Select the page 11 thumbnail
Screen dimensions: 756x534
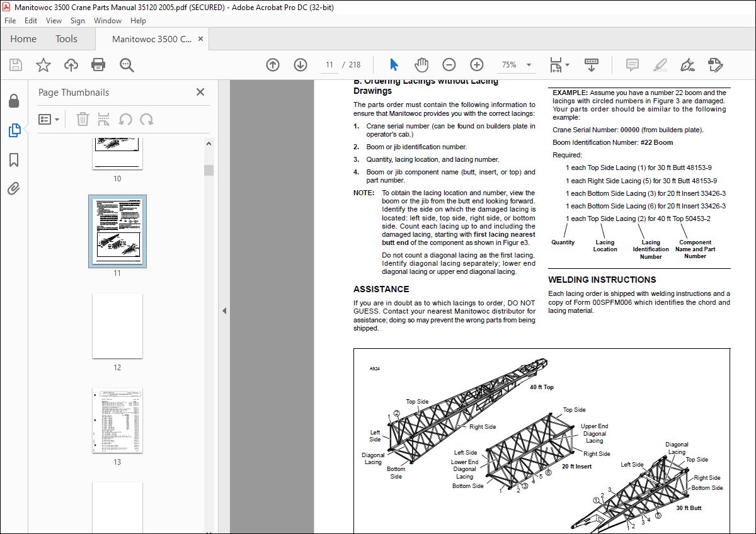(117, 232)
